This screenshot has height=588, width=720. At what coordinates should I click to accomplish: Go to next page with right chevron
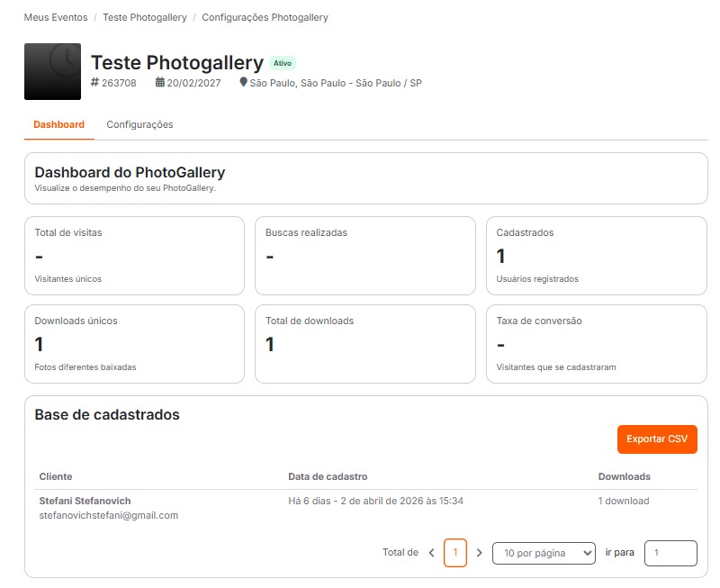[x=479, y=553]
